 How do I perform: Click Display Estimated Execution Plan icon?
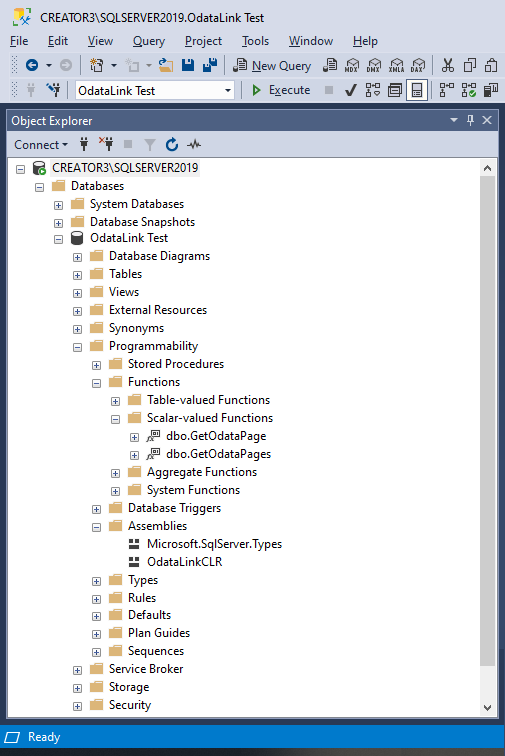point(373,90)
